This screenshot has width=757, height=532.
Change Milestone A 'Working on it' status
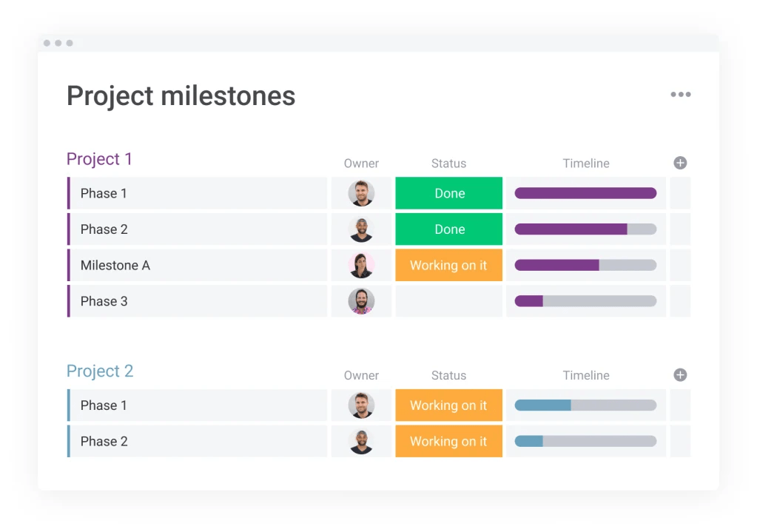pyautogui.click(x=448, y=265)
